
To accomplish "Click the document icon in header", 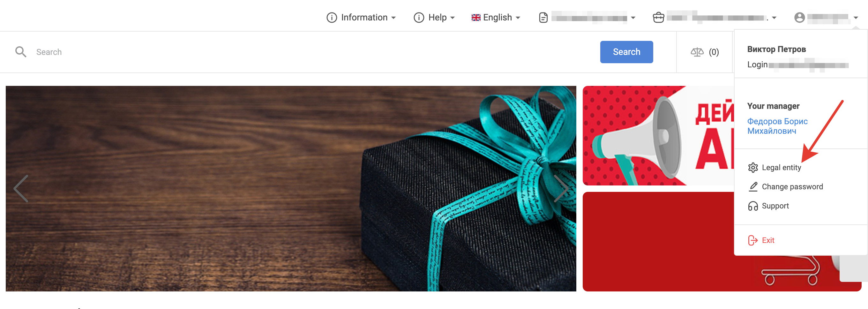I will click(x=543, y=18).
